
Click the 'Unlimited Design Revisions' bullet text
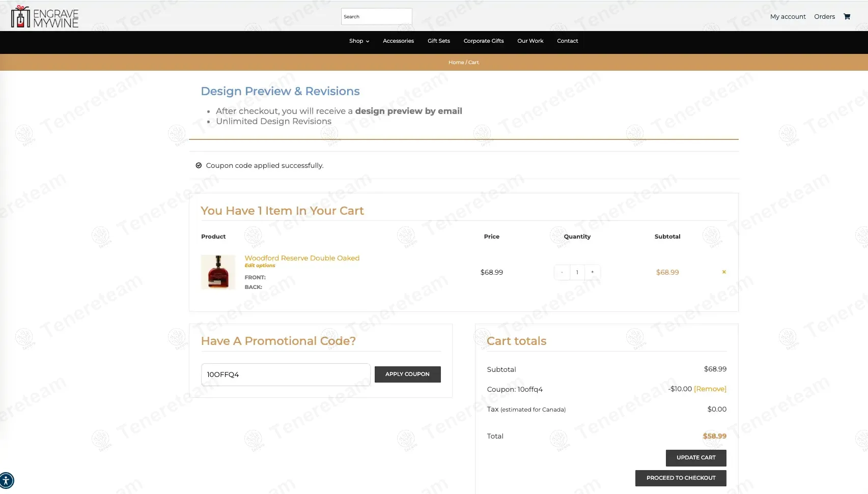[x=273, y=121]
